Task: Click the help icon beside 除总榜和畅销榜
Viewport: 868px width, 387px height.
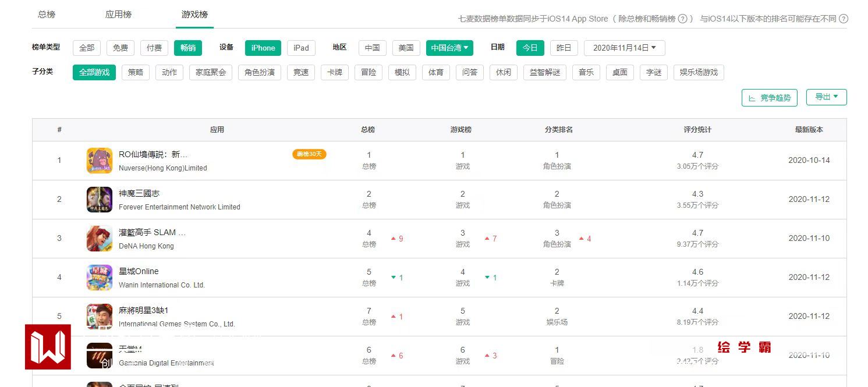Action: pyautogui.click(x=683, y=19)
